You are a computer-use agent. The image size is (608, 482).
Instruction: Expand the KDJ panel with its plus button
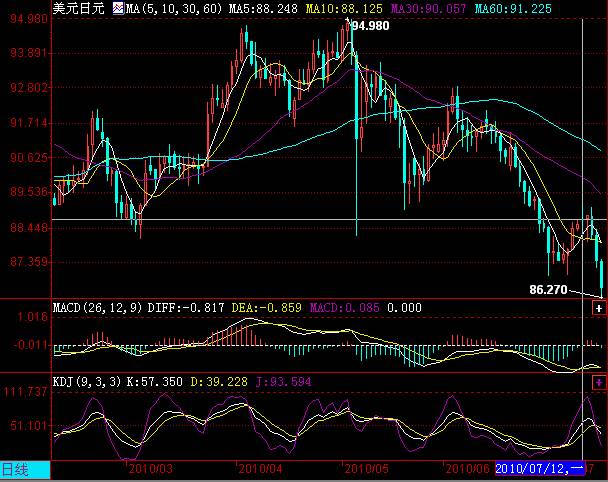point(599,382)
